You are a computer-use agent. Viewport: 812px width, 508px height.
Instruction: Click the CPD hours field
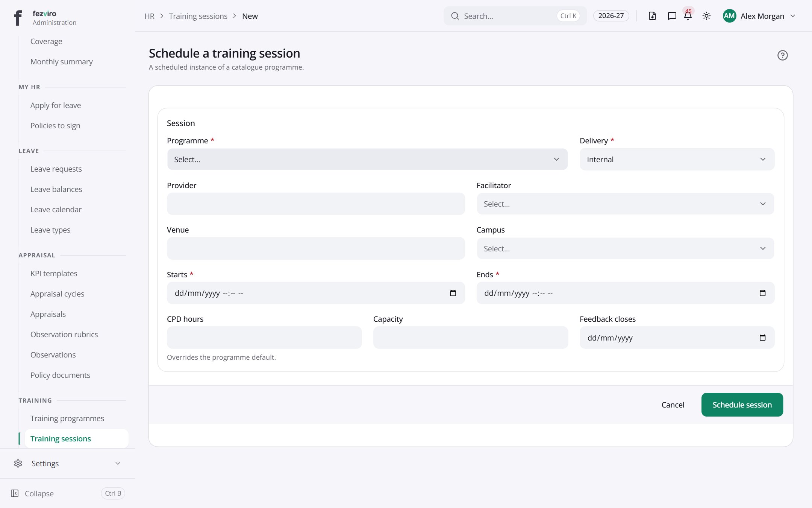[264, 338]
